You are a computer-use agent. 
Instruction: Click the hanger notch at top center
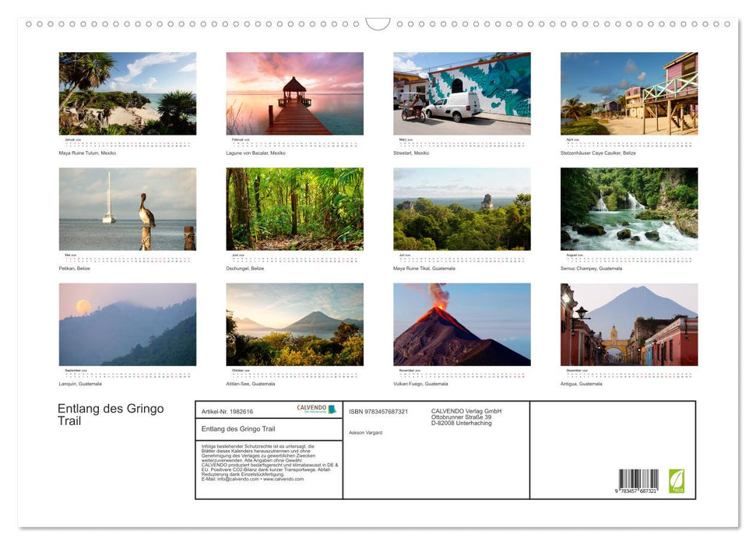(378, 24)
